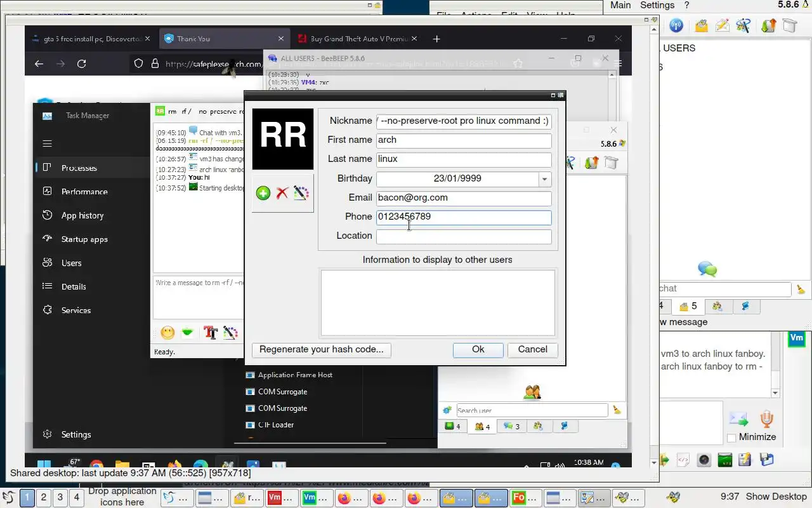This screenshot has width=812, height=508.
Task: Click the Information to display text area
Action: tap(438, 302)
